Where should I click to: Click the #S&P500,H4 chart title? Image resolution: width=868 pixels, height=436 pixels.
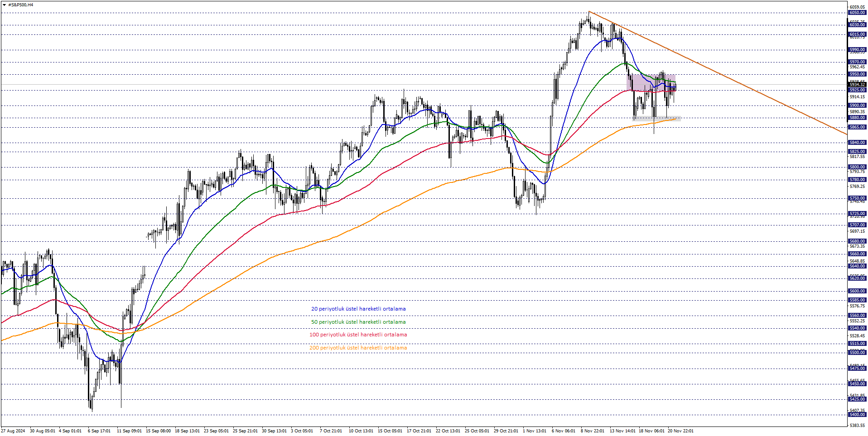click(21, 5)
